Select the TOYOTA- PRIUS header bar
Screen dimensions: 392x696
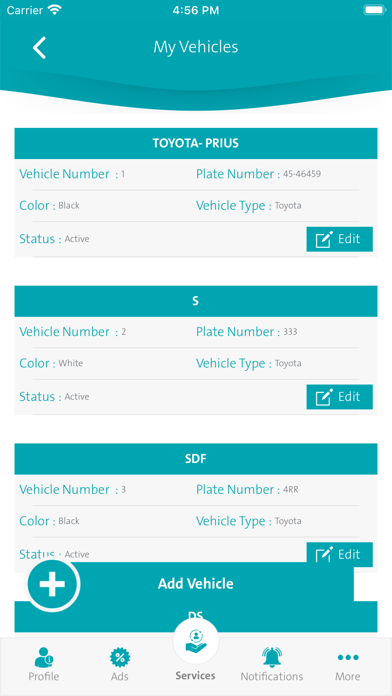tap(196, 143)
